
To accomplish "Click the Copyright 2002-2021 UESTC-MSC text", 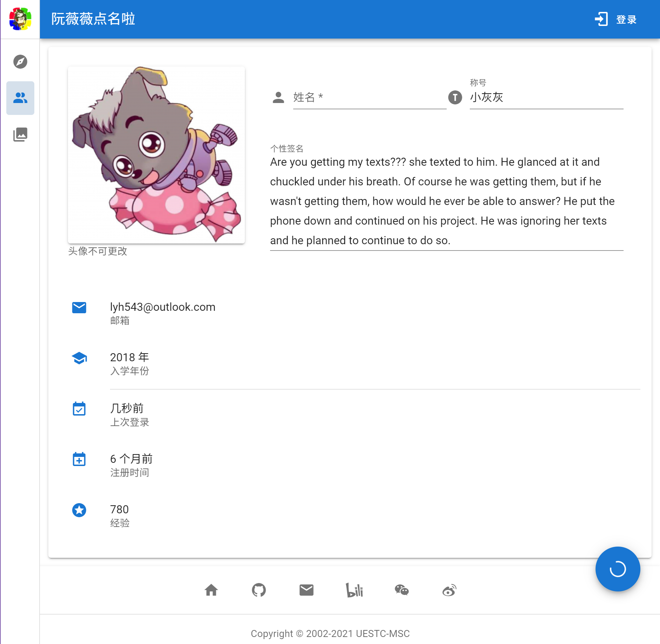I will pos(330,633).
